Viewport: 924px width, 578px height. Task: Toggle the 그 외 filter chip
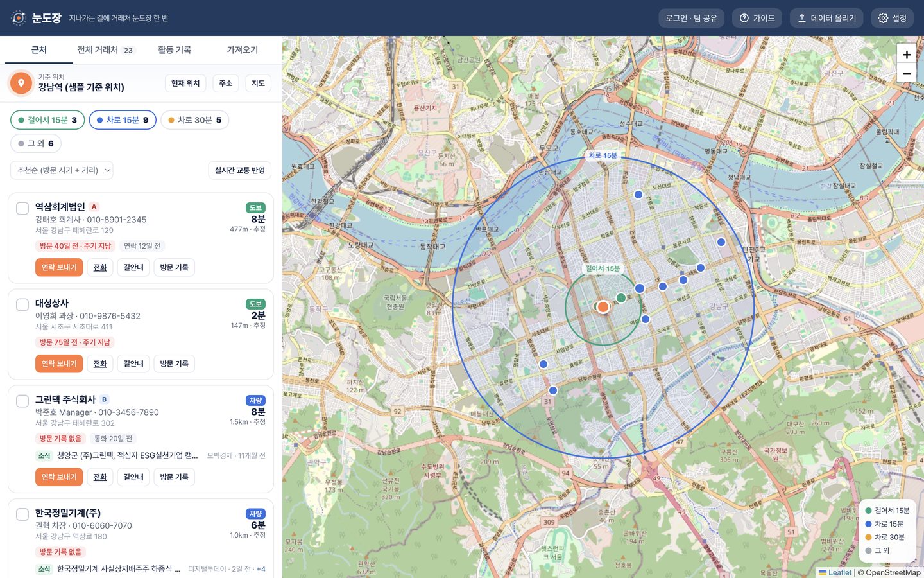[36, 143]
